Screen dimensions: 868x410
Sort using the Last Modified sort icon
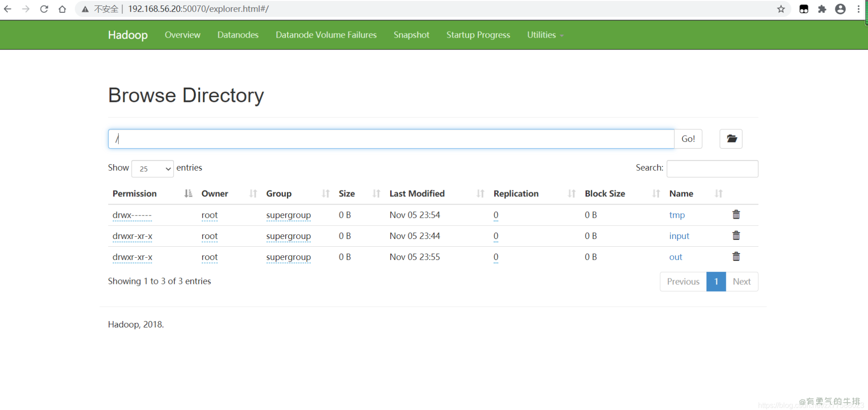coord(480,194)
